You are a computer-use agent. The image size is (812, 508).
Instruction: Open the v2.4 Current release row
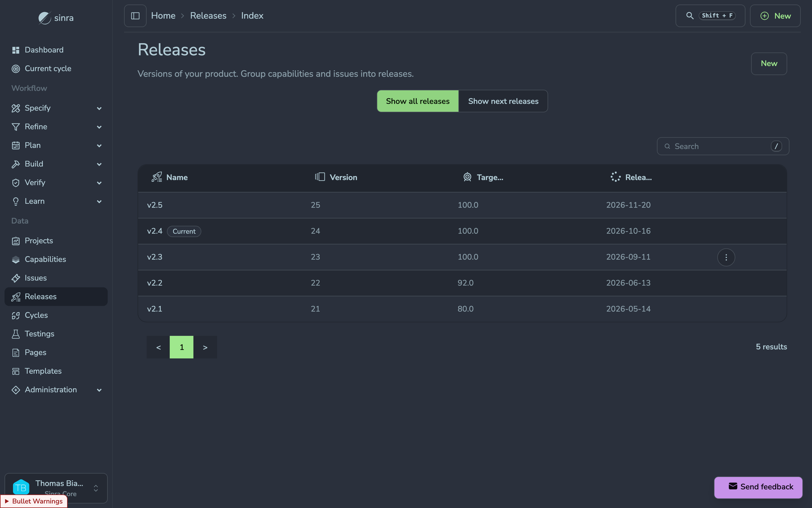coord(462,231)
